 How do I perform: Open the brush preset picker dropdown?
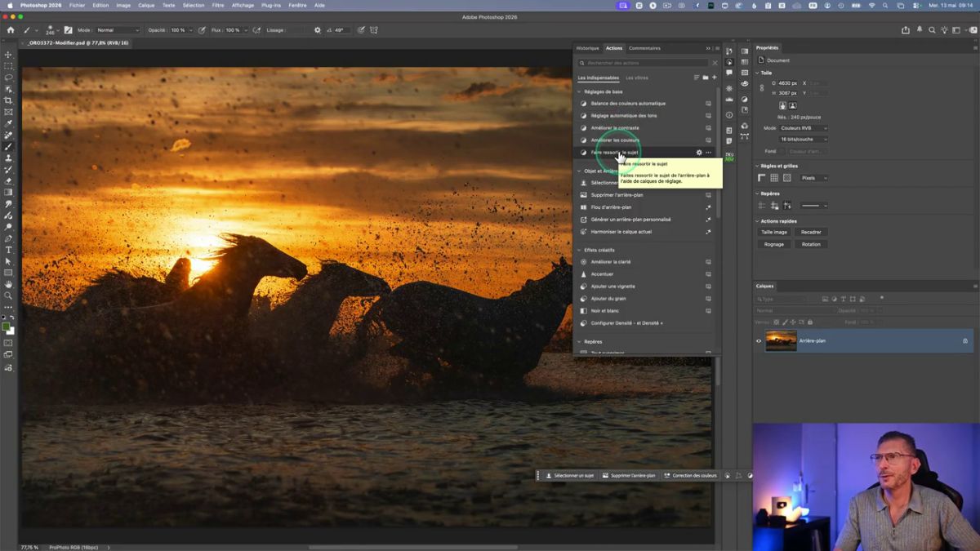56,30
